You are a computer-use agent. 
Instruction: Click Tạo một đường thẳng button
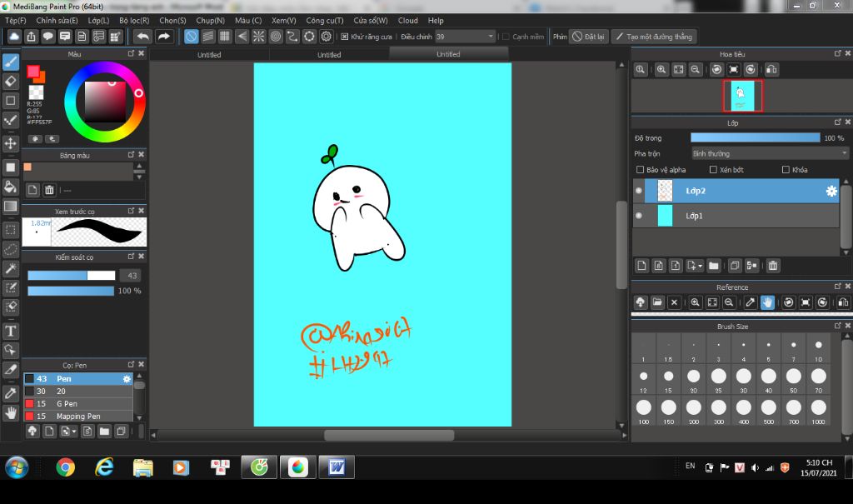(654, 37)
